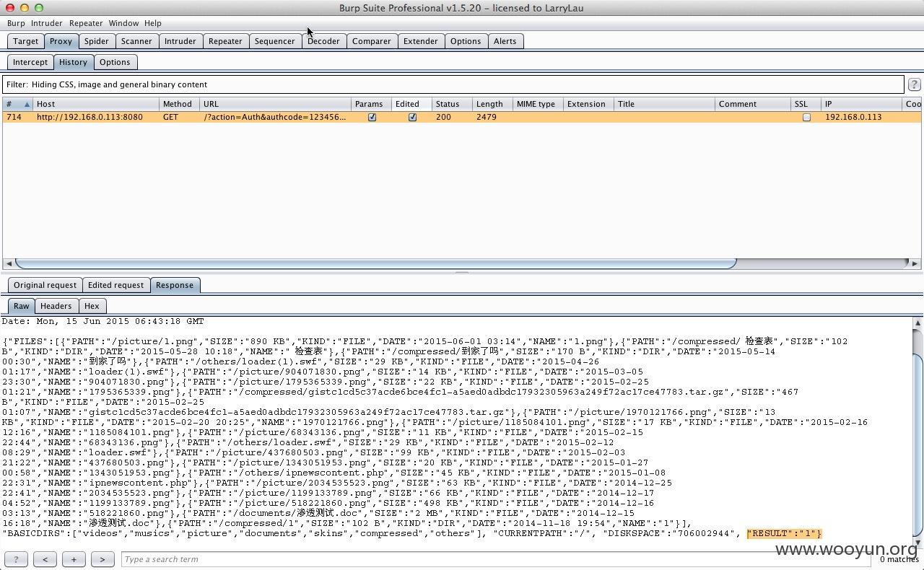Switch to the Intruder tool tab
The image size is (924, 570).
pos(180,41)
